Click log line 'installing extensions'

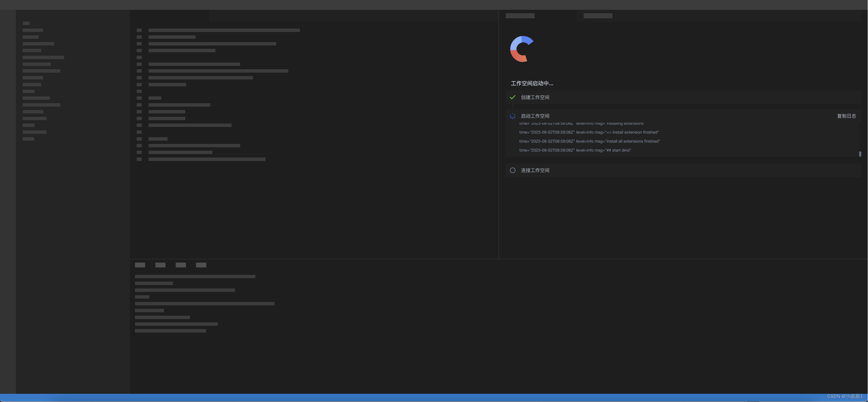click(581, 124)
